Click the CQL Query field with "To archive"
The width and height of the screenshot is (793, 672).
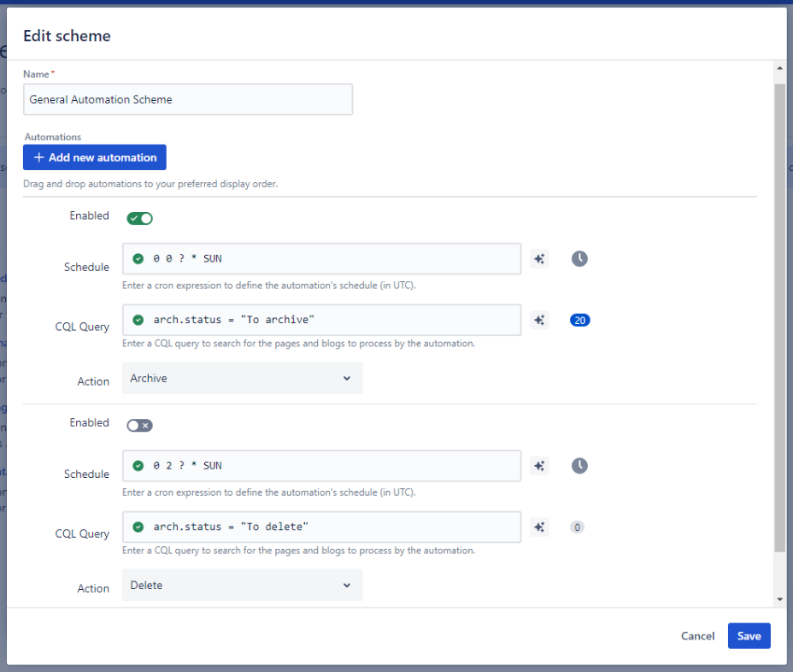point(321,321)
